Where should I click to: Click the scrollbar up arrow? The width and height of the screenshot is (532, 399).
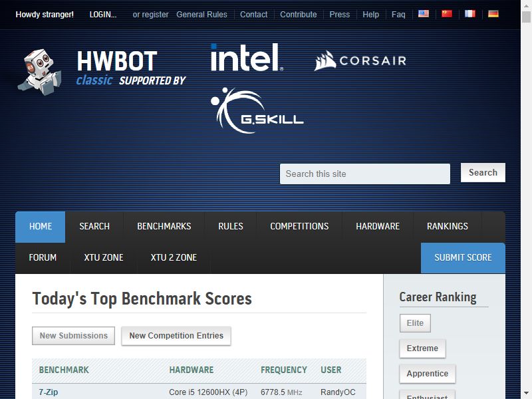(526, 5)
